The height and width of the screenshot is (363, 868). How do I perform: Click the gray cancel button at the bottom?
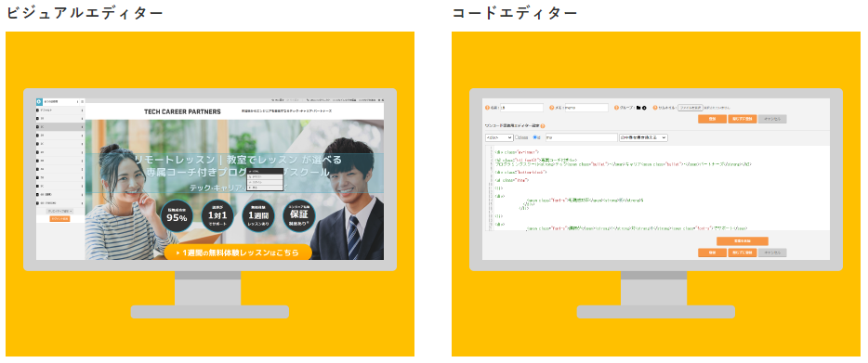point(773,253)
